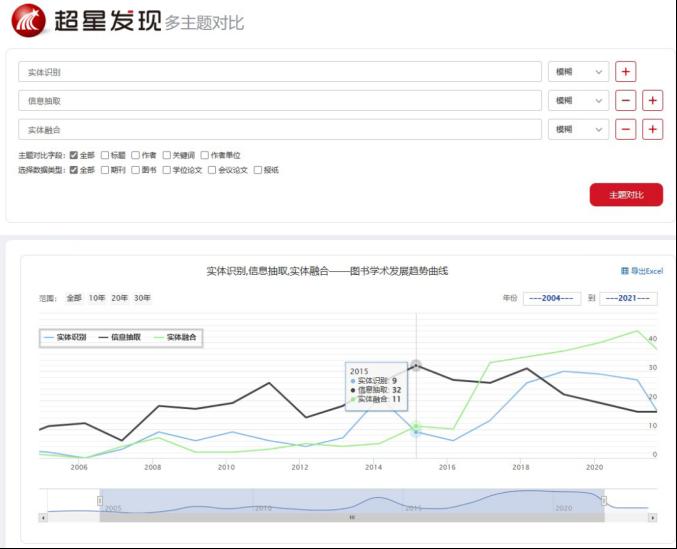Image resolution: width=677 pixels, height=549 pixels.
Task: Expand the 模糊 dropdown for 信息抽取 row
Action: tap(578, 101)
